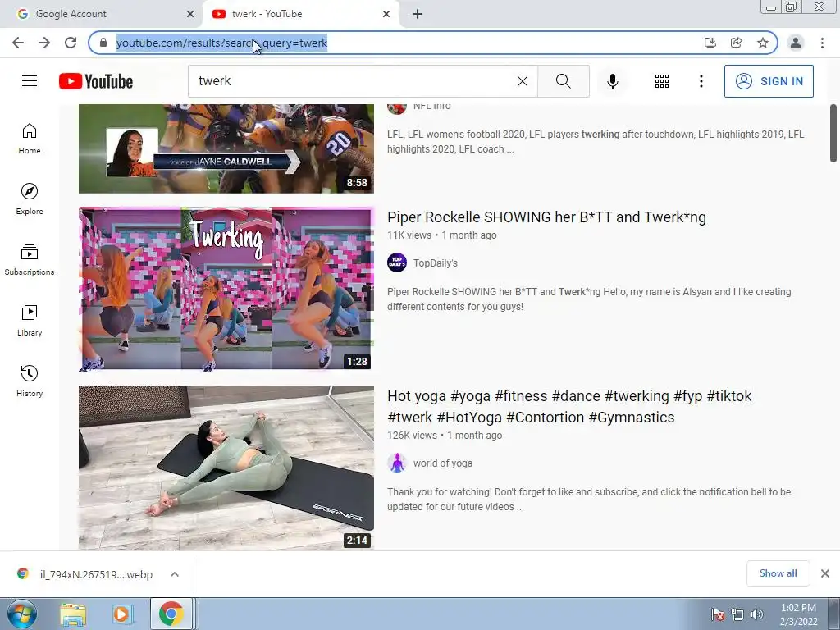Screen dimensions: 840x630
Task: Click the network tray icon
Action: click(737, 614)
